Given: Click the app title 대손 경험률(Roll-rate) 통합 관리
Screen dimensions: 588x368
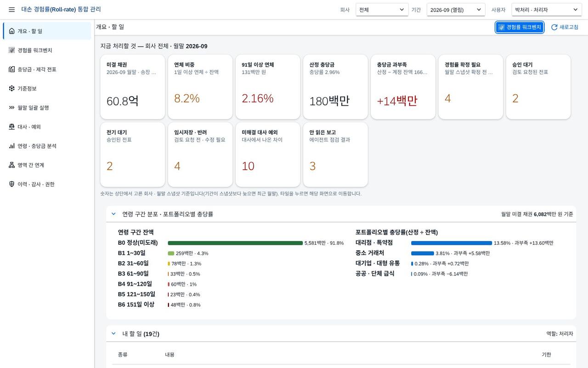Looking at the screenshot, I should click(61, 9).
